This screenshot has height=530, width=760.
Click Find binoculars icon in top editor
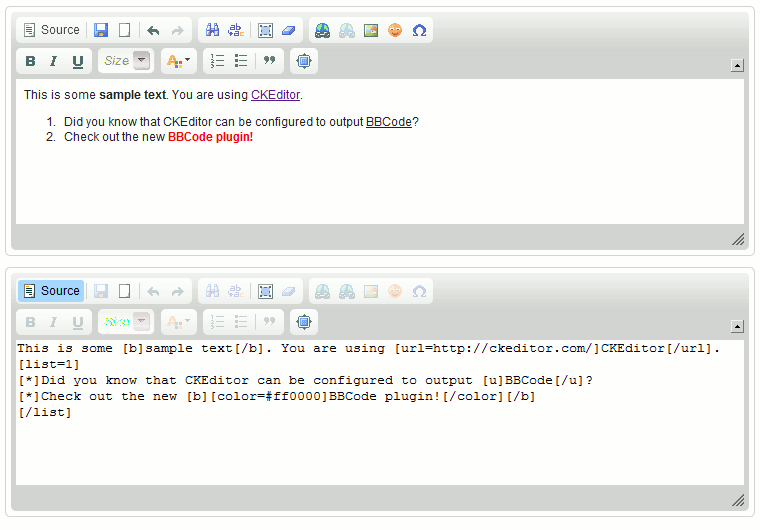pos(212,30)
